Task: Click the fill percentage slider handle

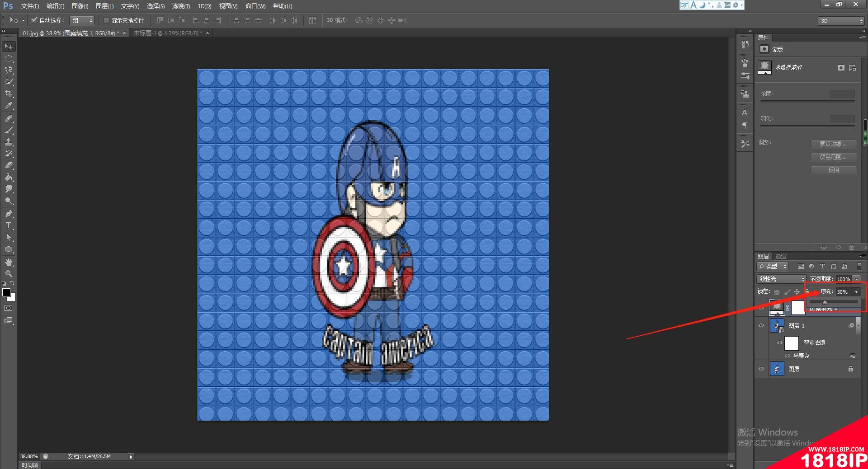Action: point(825,302)
